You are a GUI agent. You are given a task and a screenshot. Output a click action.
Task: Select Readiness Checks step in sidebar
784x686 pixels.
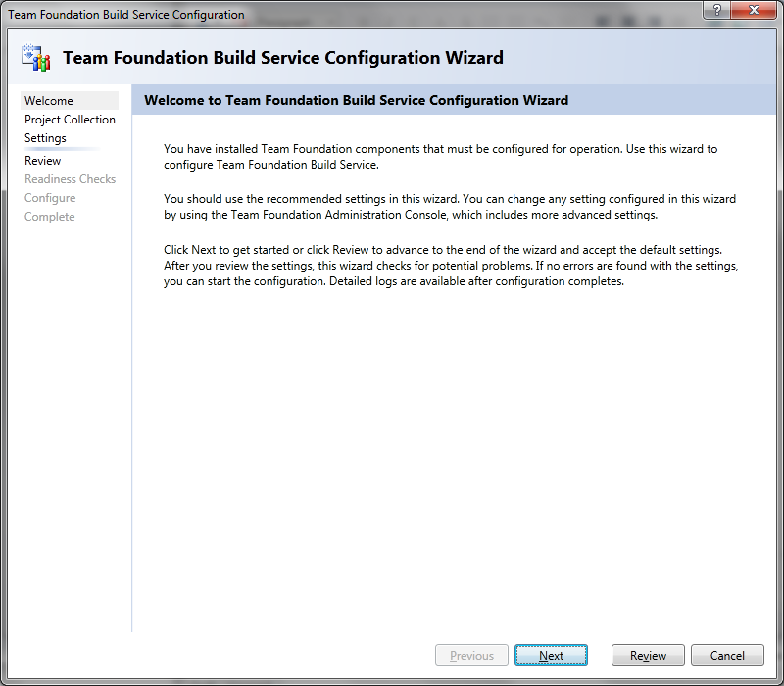coord(70,179)
